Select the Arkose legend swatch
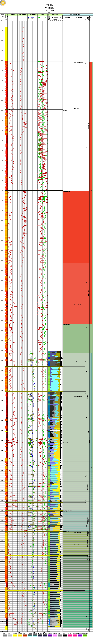 (x=25, y=635)
